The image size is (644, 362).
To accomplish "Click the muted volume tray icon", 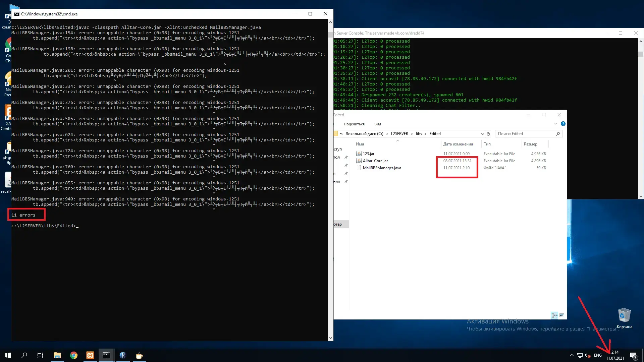I will pos(588,355).
